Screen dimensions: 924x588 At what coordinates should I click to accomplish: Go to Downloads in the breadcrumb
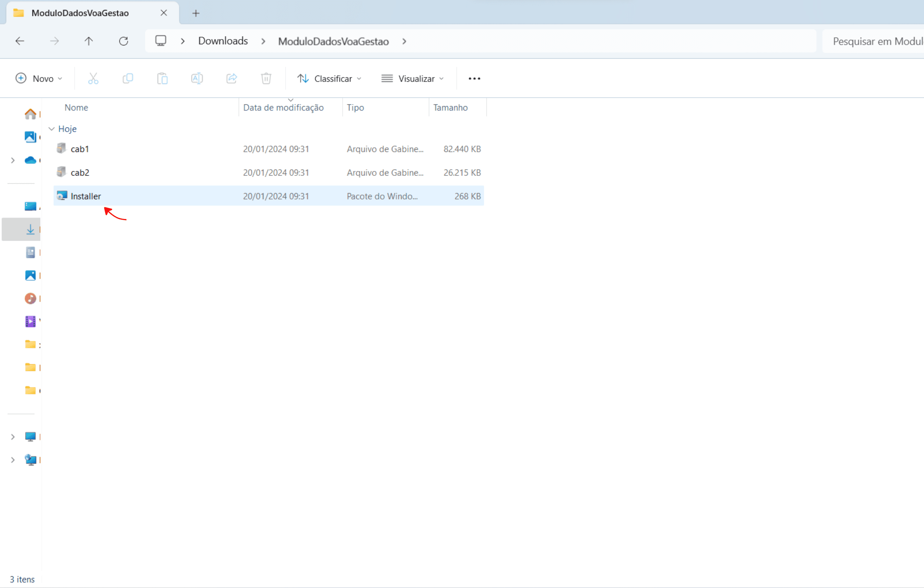[x=223, y=41]
